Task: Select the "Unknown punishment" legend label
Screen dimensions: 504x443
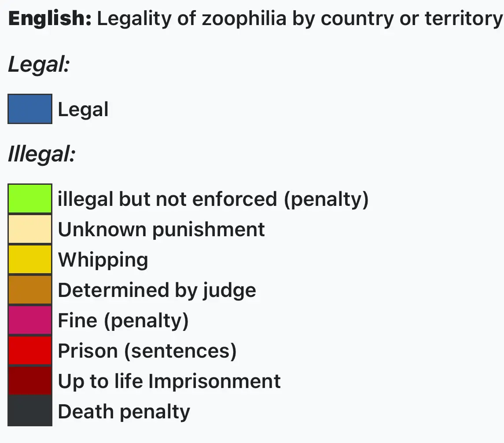Action: [162, 230]
